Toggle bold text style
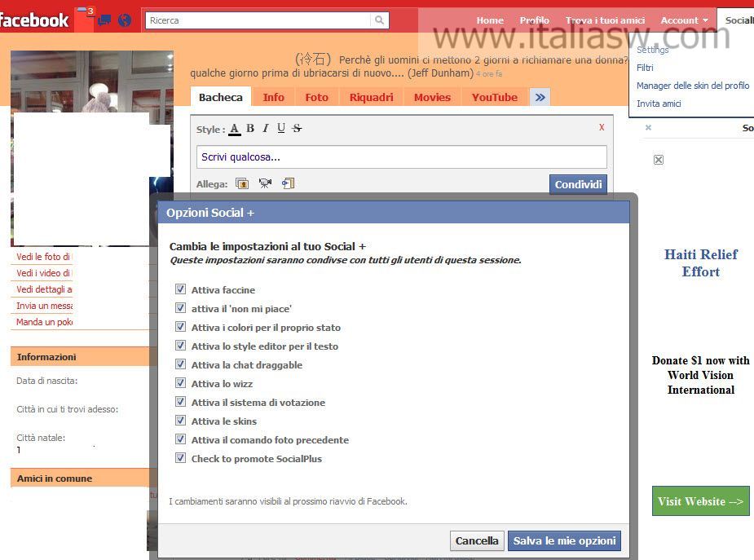The image size is (754, 560). (x=250, y=128)
